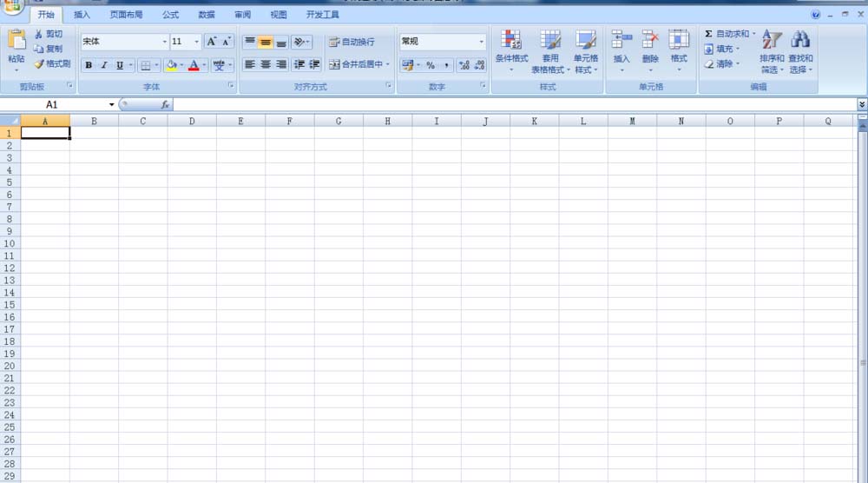The image size is (868, 483).
Task: Set vertical middle alignment
Action: coord(266,42)
